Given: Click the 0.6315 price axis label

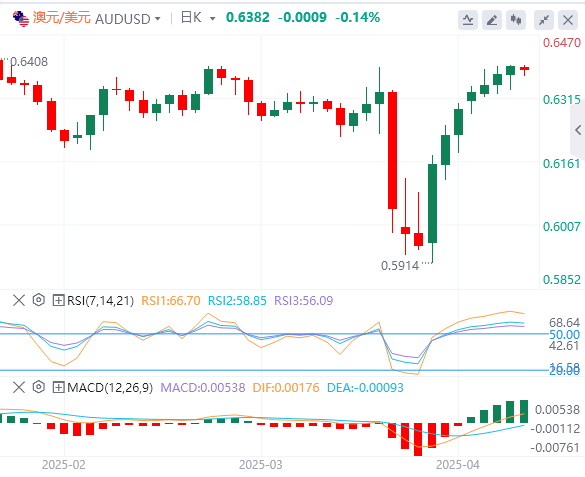Looking at the screenshot, I should pyautogui.click(x=562, y=100).
